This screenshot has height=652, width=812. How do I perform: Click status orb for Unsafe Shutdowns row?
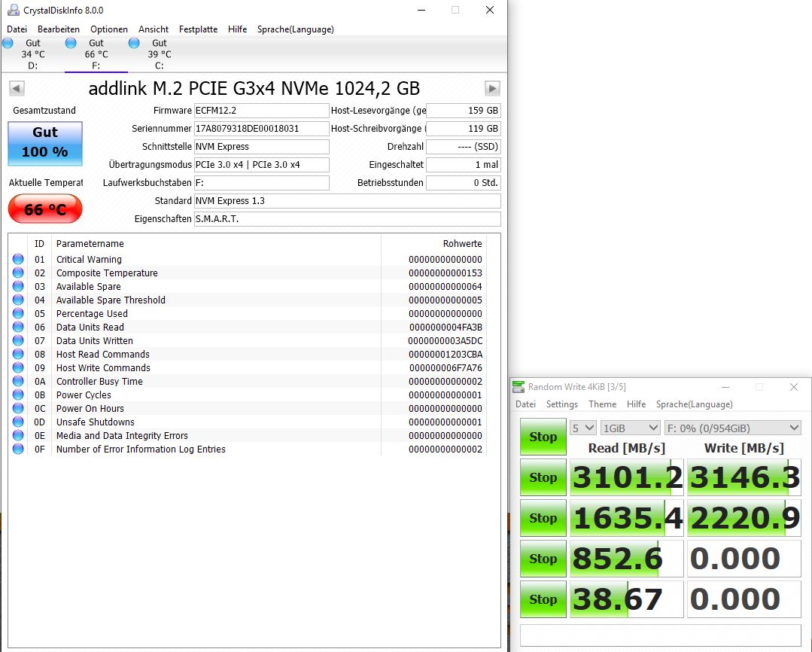click(18, 422)
